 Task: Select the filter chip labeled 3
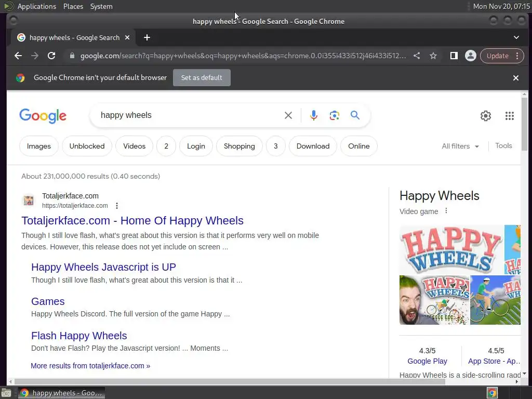coord(275,146)
